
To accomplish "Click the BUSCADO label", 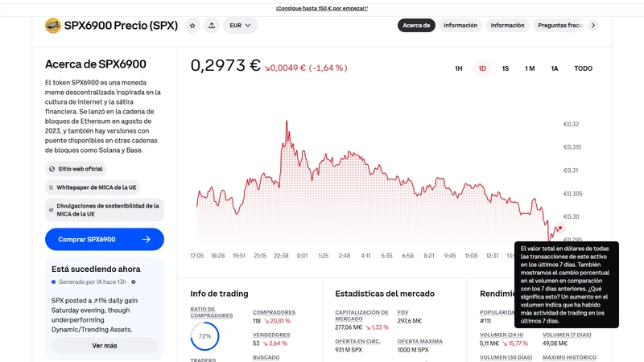I will coord(266,357).
